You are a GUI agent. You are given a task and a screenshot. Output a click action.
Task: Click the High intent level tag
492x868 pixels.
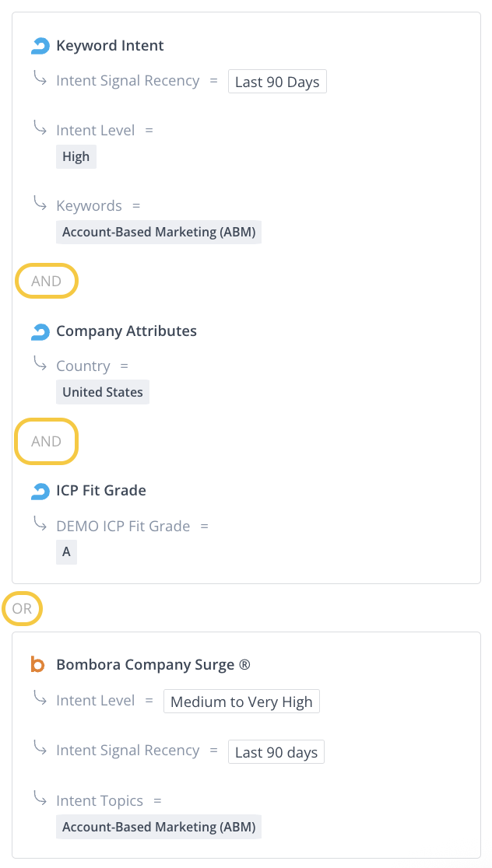76,156
